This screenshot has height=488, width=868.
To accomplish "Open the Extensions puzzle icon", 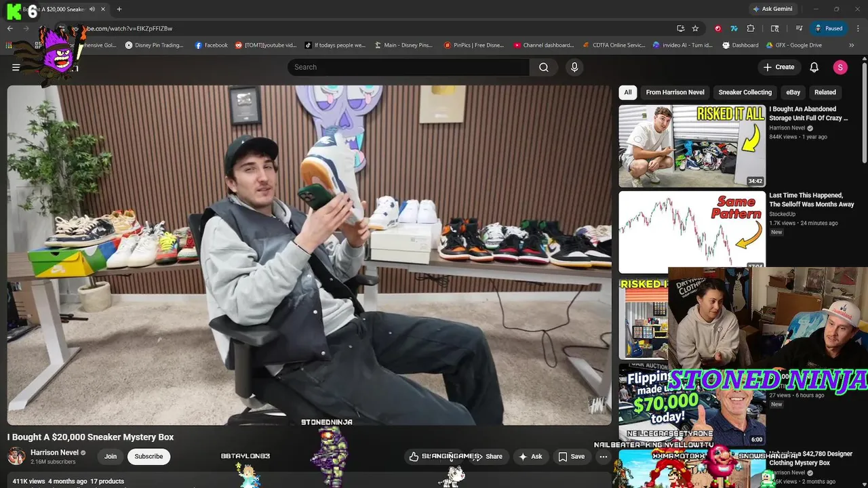I will click(x=751, y=28).
